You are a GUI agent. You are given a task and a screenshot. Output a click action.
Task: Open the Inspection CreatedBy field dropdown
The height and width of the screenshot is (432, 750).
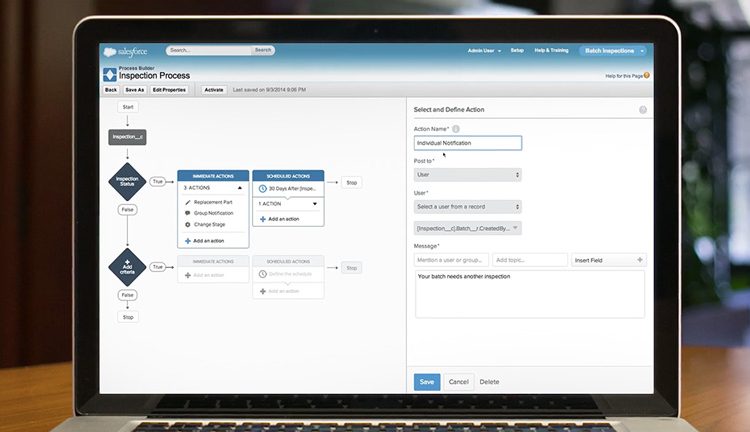point(467,228)
